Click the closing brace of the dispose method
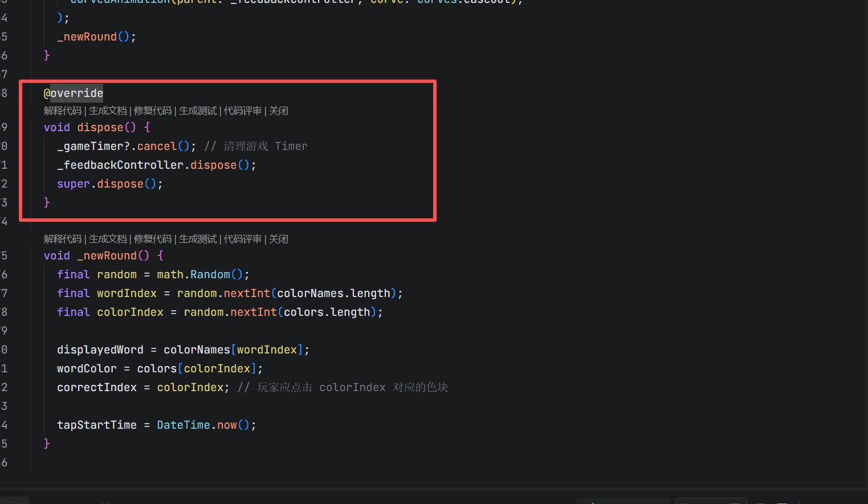Screen dimensions: 868x504 coord(47,202)
